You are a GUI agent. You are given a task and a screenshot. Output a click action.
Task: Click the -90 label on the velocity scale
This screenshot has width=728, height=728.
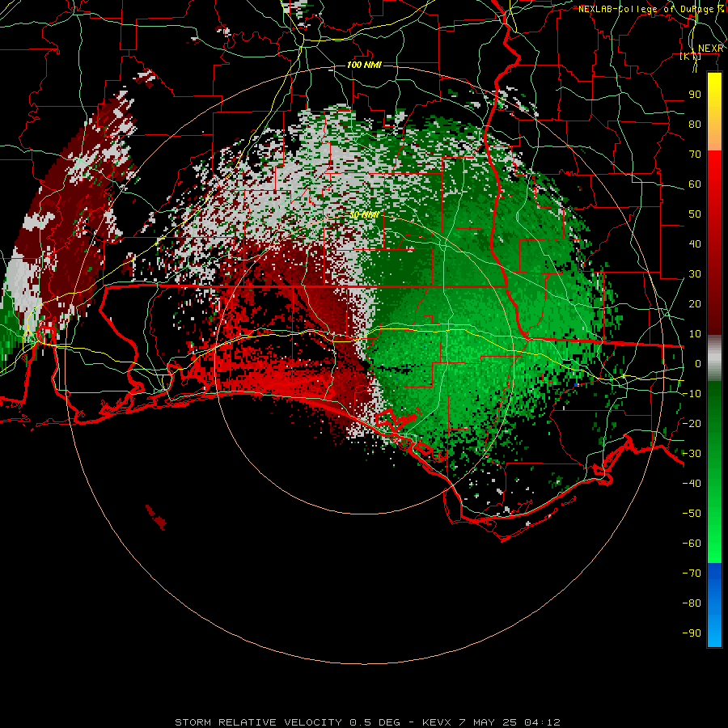692,633
